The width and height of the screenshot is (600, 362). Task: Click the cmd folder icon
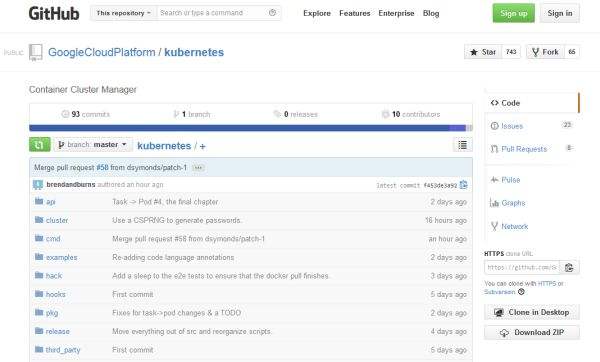pyautogui.click(x=39, y=238)
